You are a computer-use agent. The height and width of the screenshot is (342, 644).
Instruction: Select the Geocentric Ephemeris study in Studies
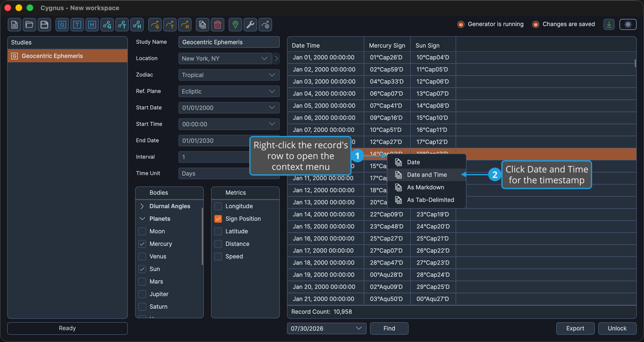68,56
